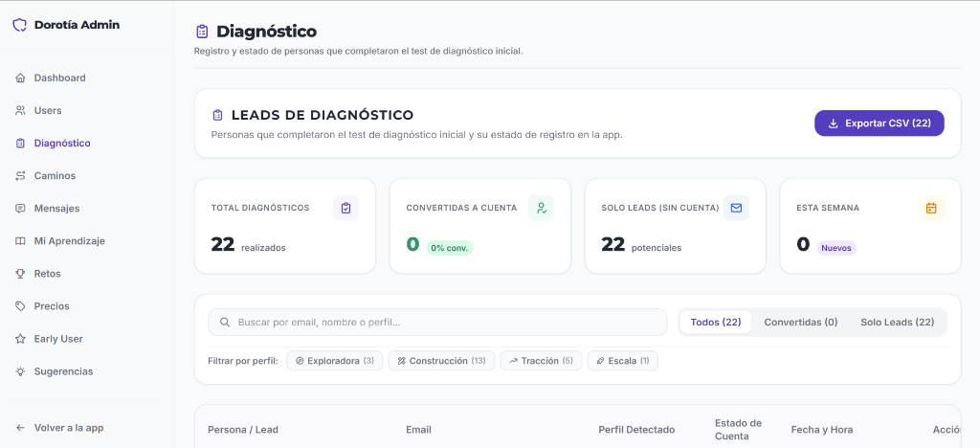Click the magnifier icon in the search field
The width and height of the screenshot is (980, 448).
[225, 323]
